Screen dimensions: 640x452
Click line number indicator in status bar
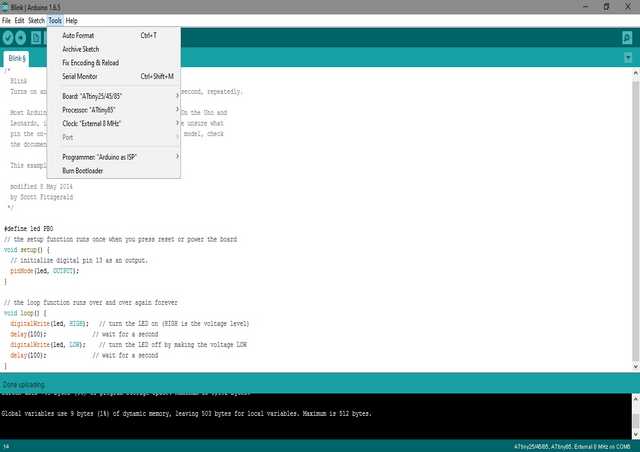click(6, 447)
